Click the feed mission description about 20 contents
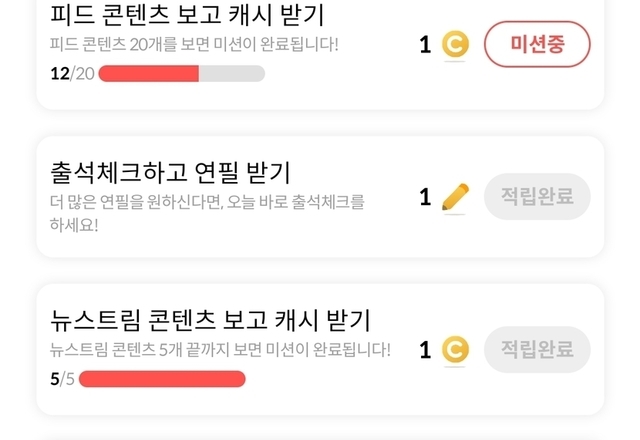 194,44
